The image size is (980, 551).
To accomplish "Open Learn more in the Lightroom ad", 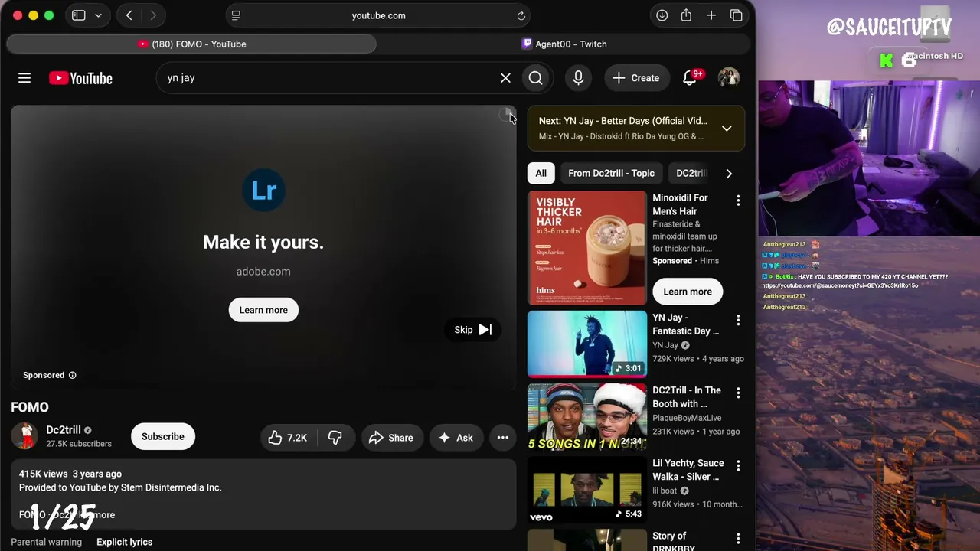I will pos(263,310).
